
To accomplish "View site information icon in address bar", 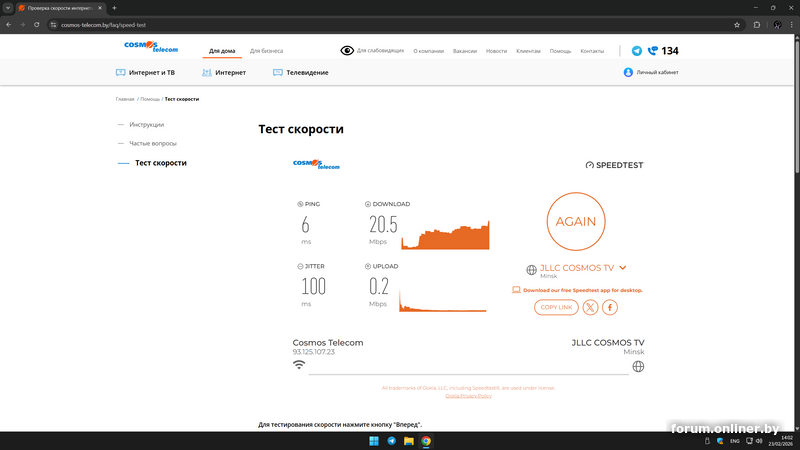I will [53, 24].
